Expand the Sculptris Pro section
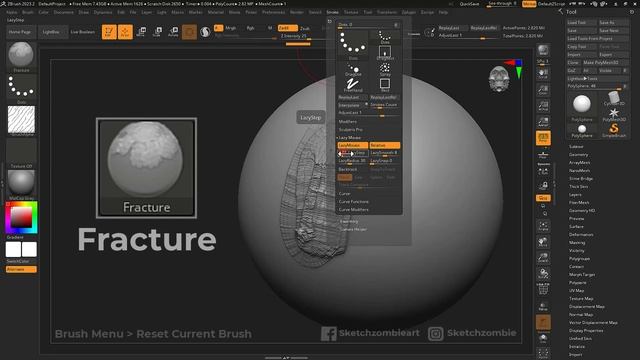Viewport: 640px width, 360px height. tap(350, 129)
